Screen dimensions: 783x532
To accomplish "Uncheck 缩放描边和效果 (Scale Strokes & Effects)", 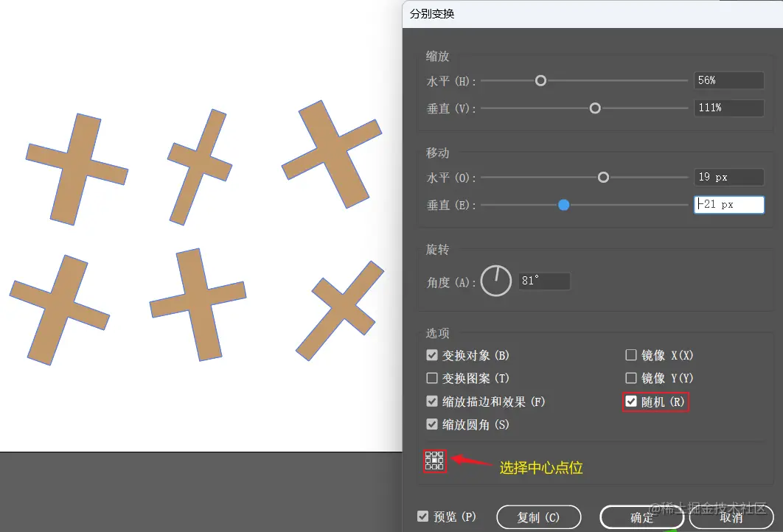I will click(431, 402).
